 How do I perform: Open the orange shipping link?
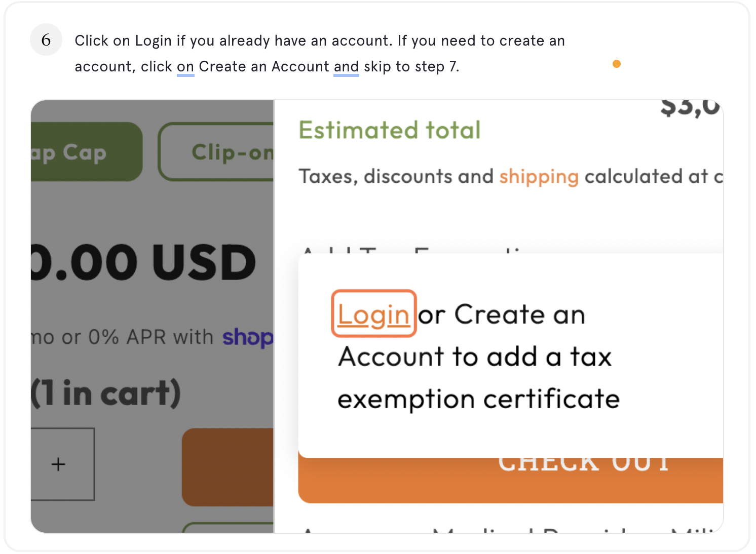tap(539, 177)
